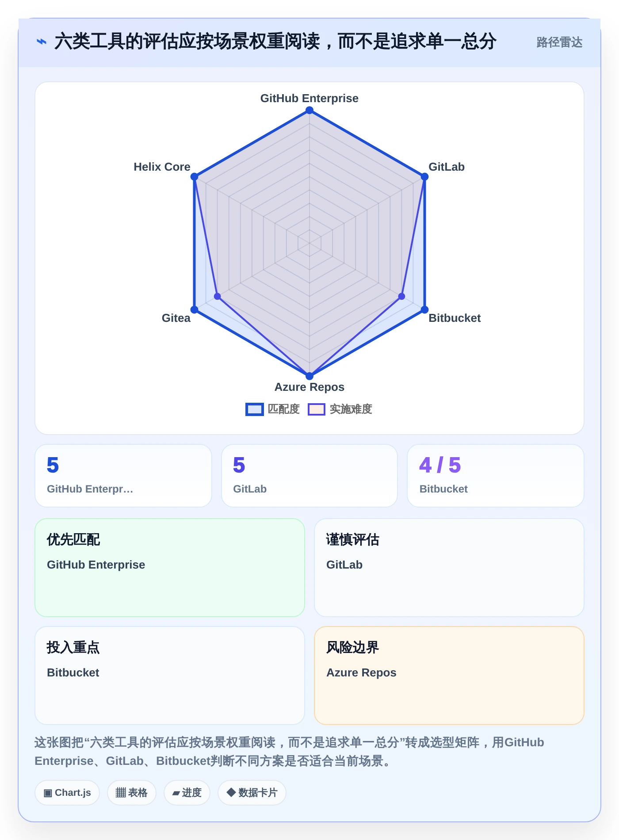Click the GitLab axis label on radar
The image size is (619, 840).
pyautogui.click(x=447, y=167)
